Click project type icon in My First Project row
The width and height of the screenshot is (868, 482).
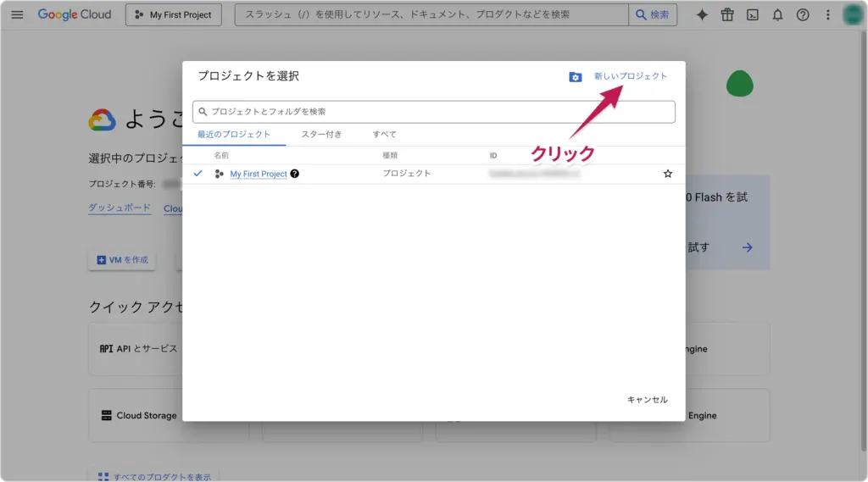click(x=220, y=174)
